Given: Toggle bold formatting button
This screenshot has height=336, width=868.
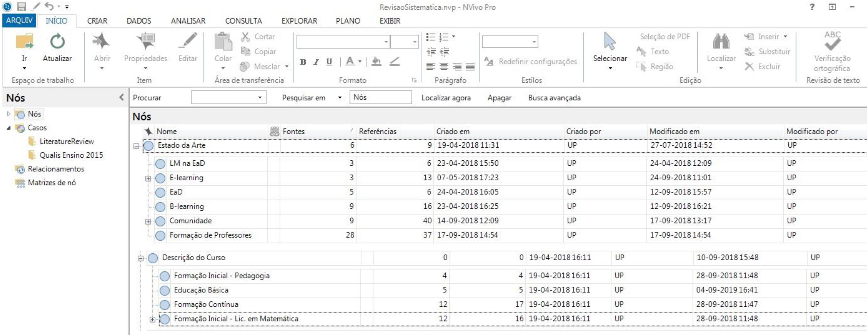Looking at the screenshot, I should (x=303, y=62).
